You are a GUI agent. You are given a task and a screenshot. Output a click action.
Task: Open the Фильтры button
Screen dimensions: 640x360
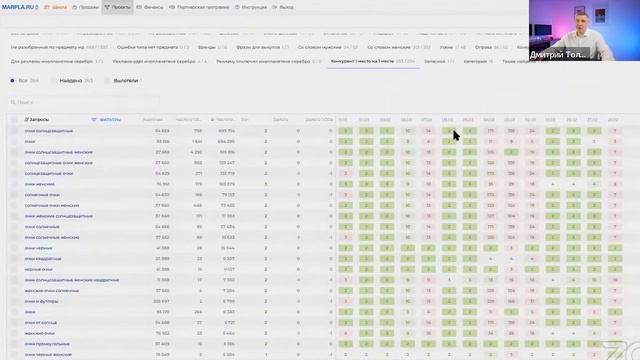tap(107, 120)
